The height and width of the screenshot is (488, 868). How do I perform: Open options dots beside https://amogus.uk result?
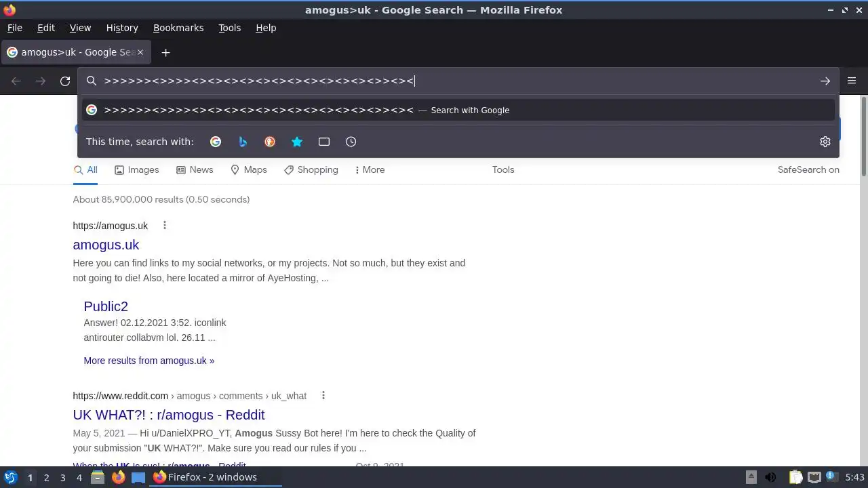pyautogui.click(x=164, y=225)
